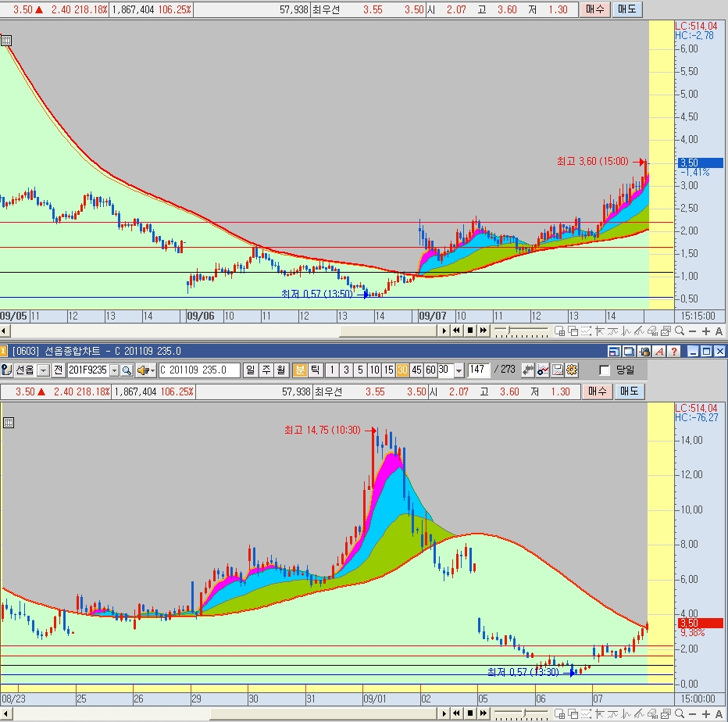Screen dimensions: 728x722
Task: Toggle the 틱 (tick) chart period button
Action: tap(314, 370)
